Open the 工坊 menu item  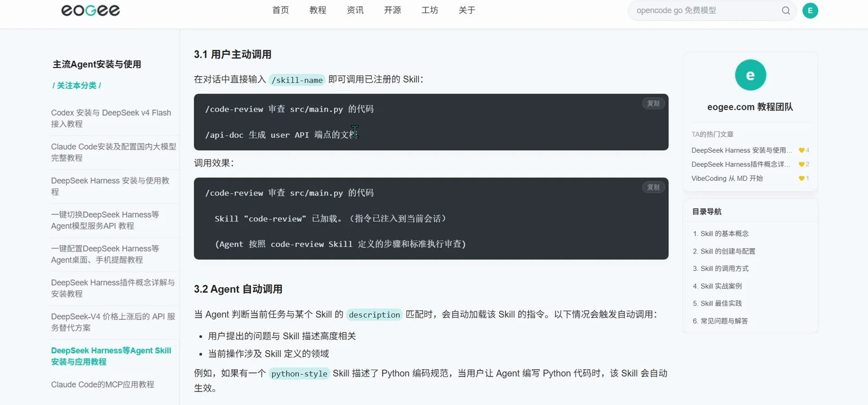pos(430,10)
